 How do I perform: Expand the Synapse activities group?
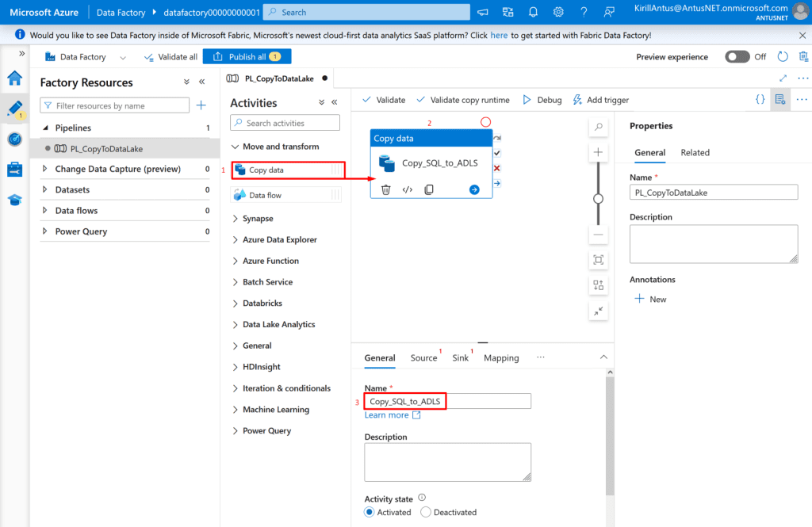(258, 219)
